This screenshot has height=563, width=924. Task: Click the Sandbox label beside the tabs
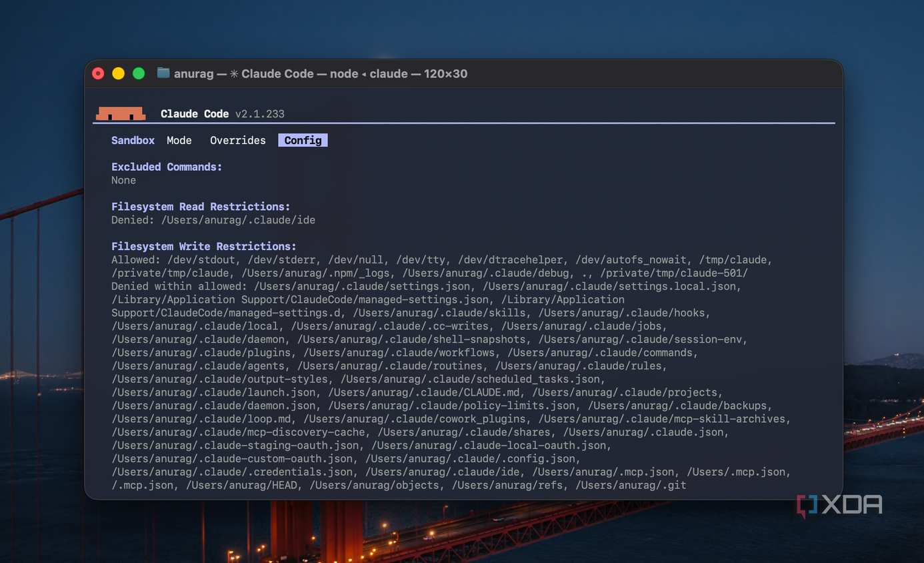click(133, 140)
